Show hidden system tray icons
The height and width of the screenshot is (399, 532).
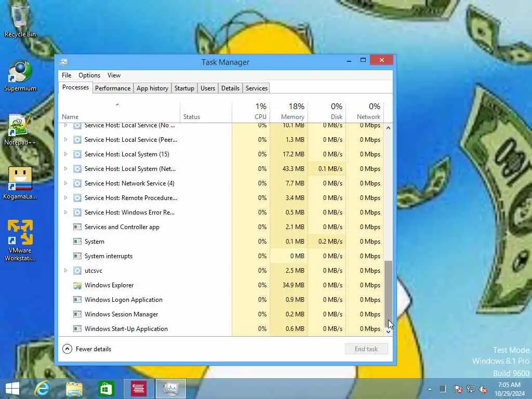coord(430,389)
